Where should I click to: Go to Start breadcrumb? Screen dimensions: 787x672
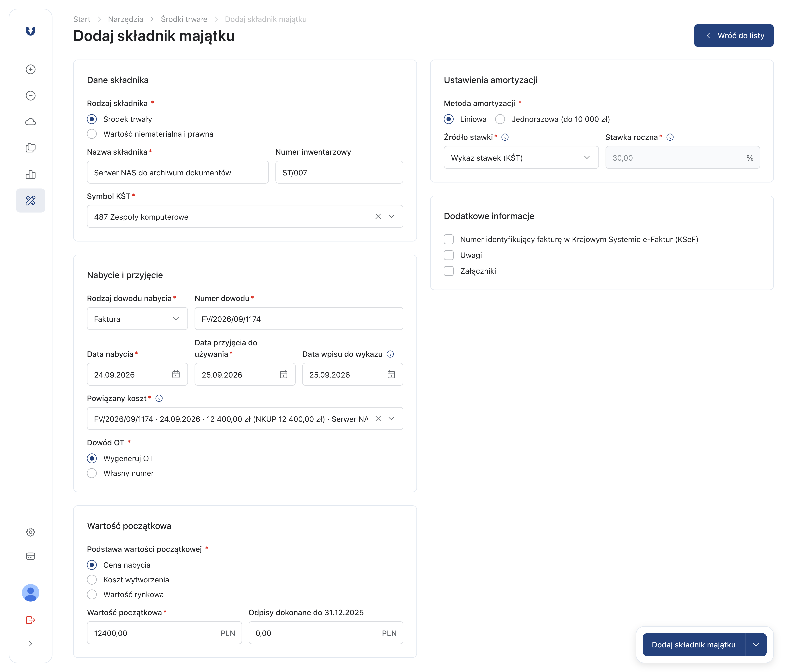[x=82, y=19]
